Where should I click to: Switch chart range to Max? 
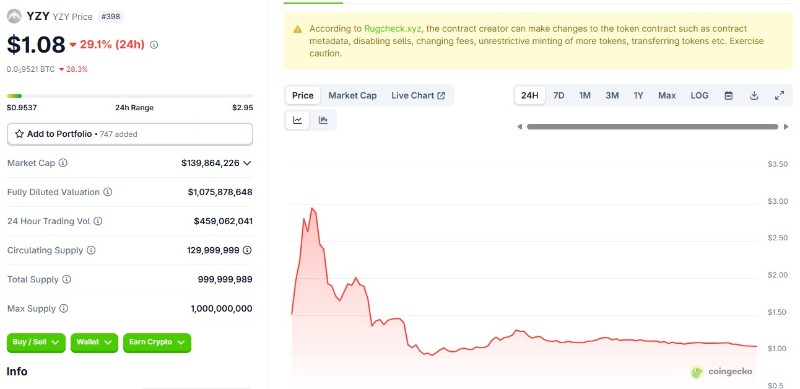[x=667, y=95]
